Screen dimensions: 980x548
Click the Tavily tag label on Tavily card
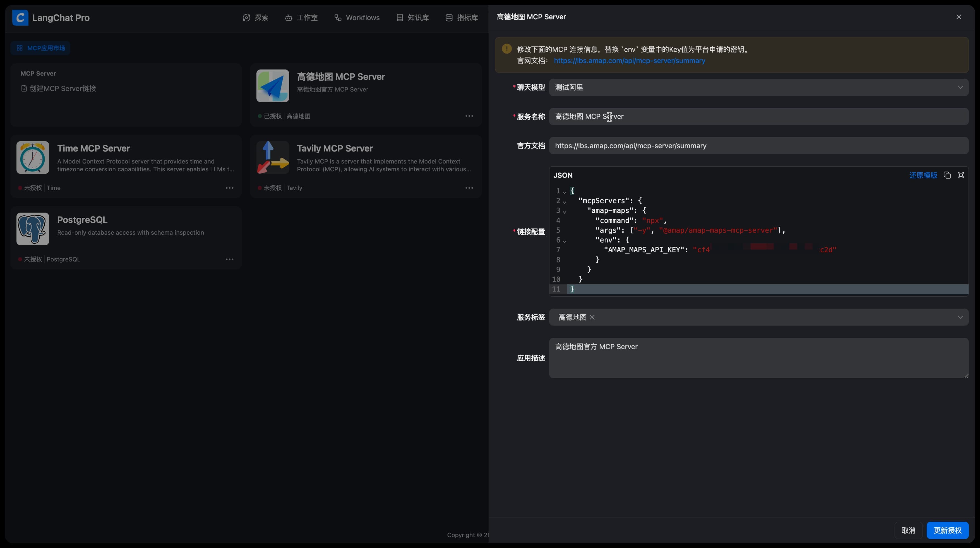point(294,188)
